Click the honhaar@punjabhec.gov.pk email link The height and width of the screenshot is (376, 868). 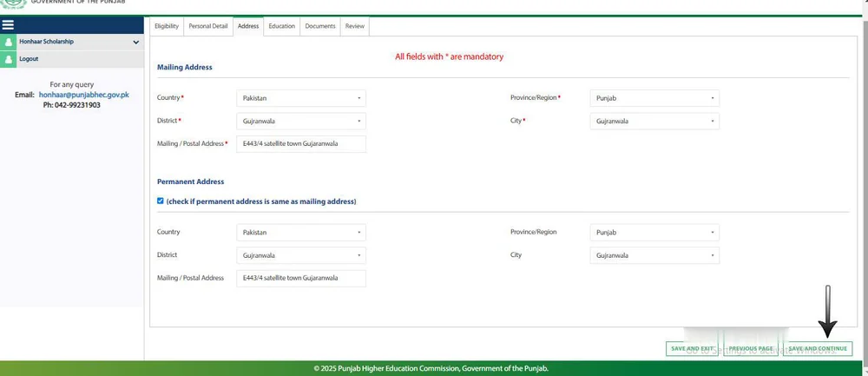83,95
